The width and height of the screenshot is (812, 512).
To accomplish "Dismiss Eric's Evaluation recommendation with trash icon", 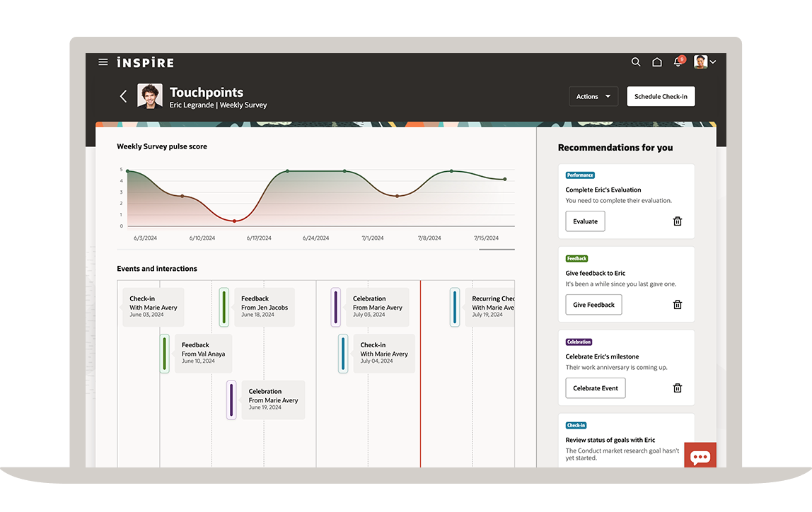I will click(677, 221).
